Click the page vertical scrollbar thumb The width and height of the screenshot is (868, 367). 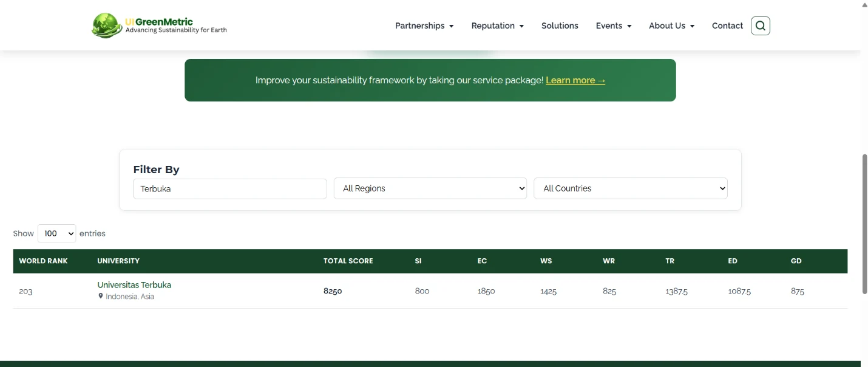864,224
